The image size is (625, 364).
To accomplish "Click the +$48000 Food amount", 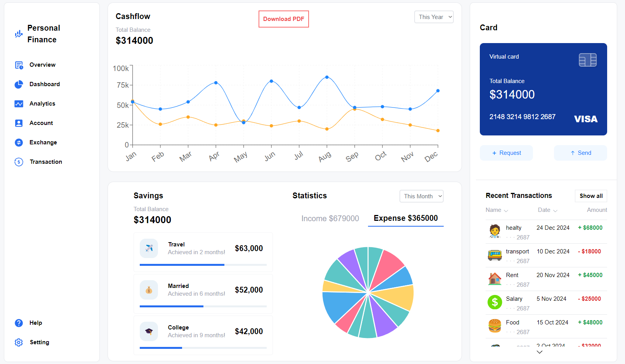I will pyautogui.click(x=590, y=322).
